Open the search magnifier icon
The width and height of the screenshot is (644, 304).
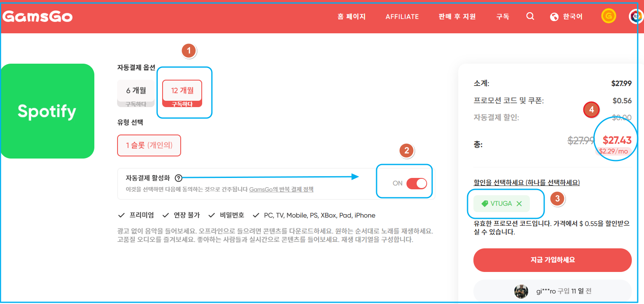click(530, 16)
